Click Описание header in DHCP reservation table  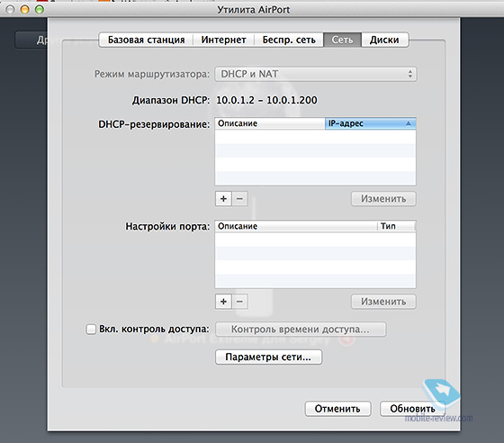tap(270, 123)
